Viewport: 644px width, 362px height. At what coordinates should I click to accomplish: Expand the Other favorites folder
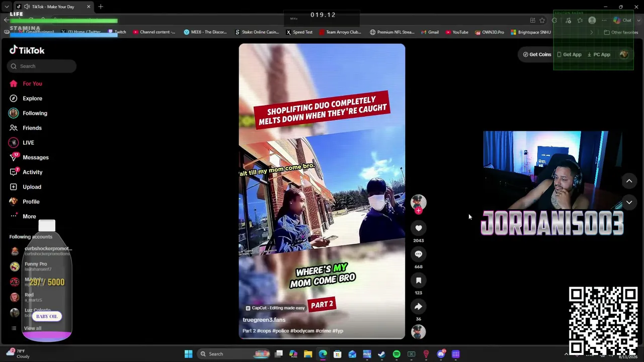coord(621,32)
